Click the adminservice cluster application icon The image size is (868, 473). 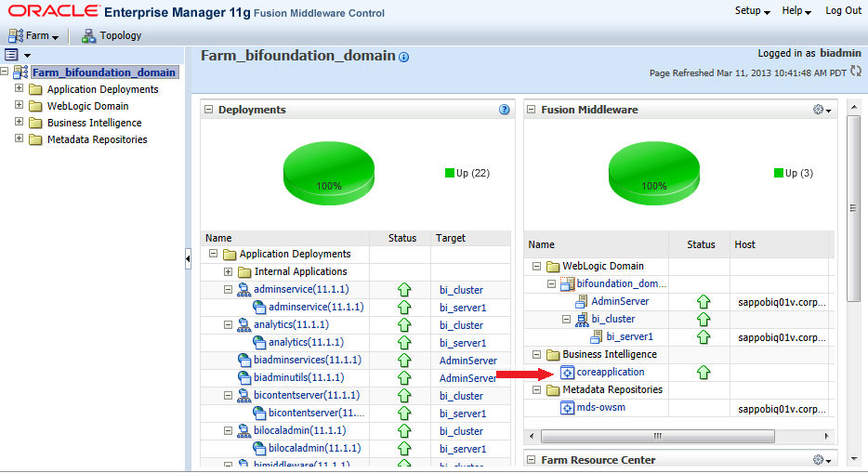(244, 289)
